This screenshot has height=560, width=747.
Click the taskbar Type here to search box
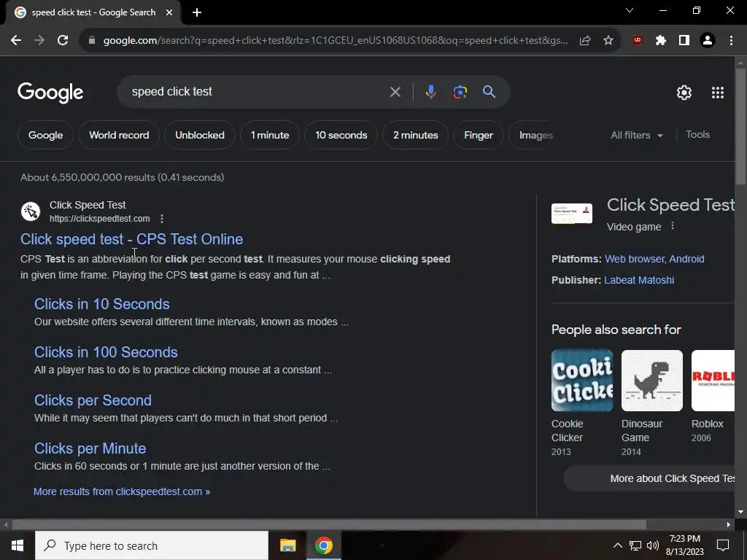152,545
